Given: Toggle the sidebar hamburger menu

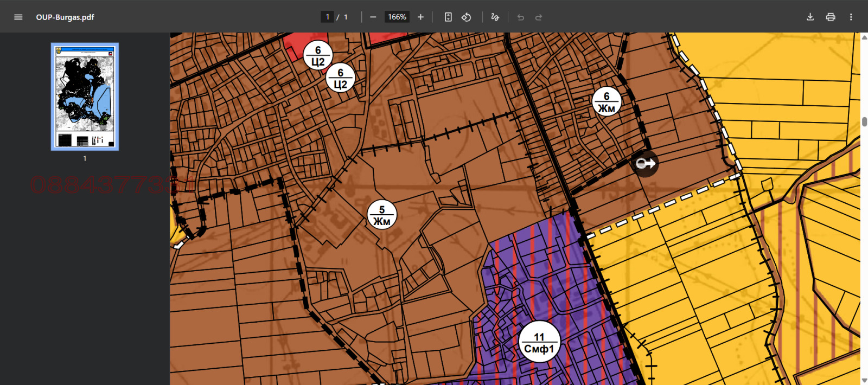Looking at the screenshot, I should 18,17.
